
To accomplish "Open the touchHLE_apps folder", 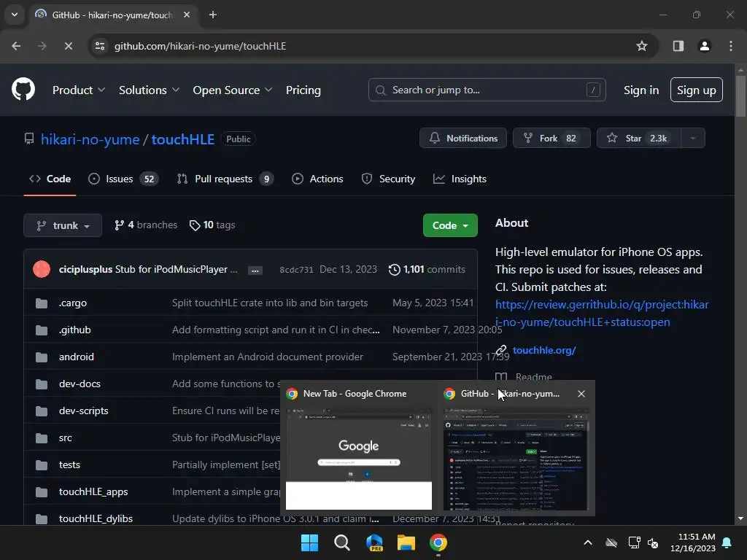I will coord(93,491).
